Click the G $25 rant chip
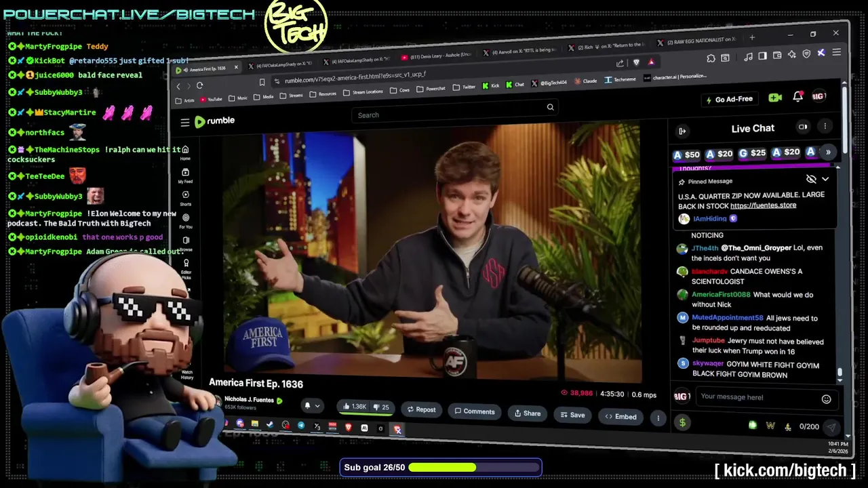 point(752,153)
